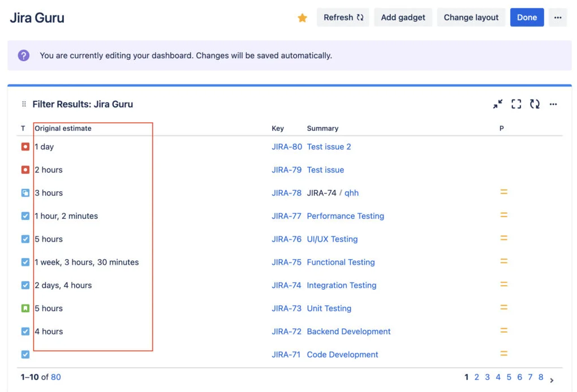This screenshot has height=392, width=577.
Task: Go to results page 5
Action: click(509, 377)
